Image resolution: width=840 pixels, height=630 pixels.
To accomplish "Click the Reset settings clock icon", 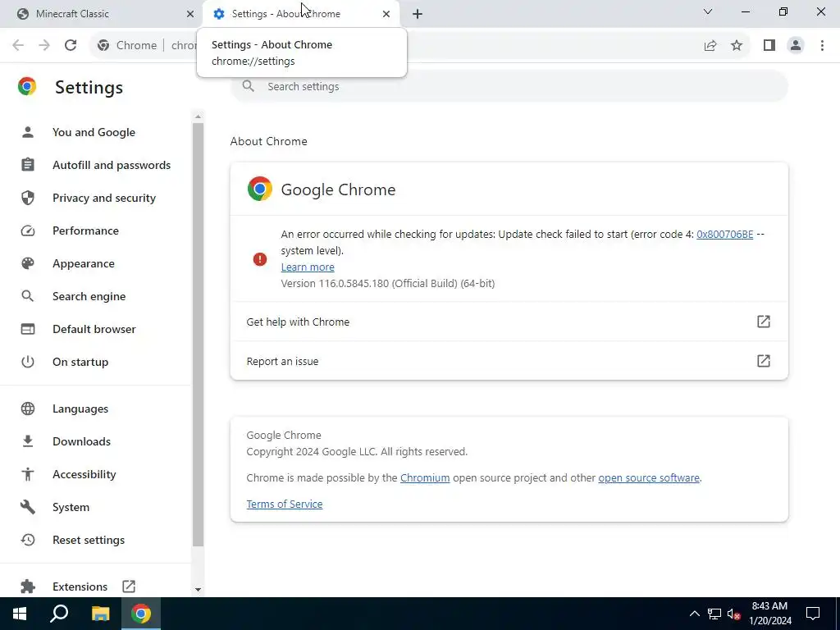I will pos(28,540).
